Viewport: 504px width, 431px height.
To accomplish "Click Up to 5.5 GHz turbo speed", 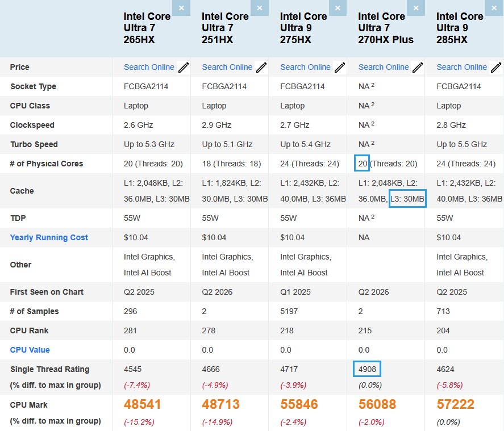I will point(461,144).
